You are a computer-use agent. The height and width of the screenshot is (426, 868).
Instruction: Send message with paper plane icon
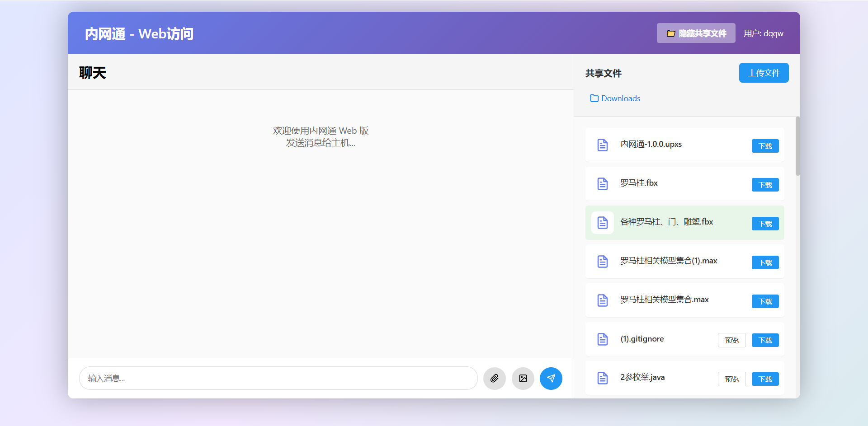click(x=551, y=379)
